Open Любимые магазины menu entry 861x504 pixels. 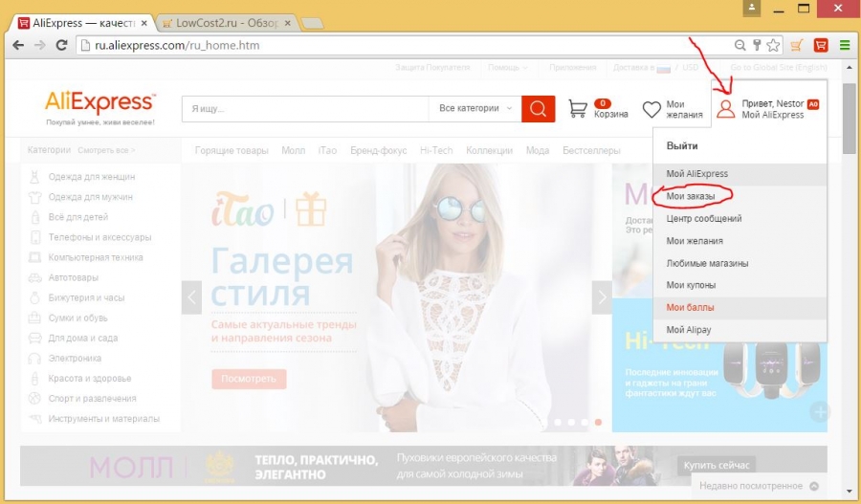tap(707, 264)
